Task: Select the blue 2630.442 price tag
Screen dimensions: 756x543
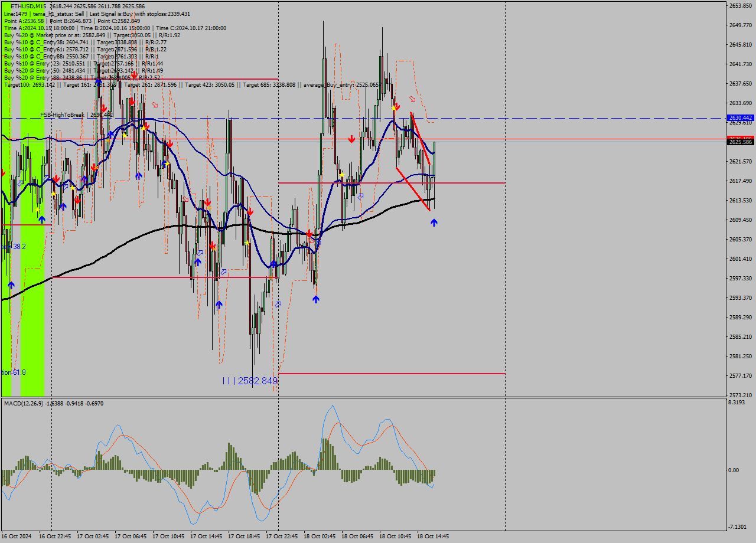Action: [x=741, y=118]
